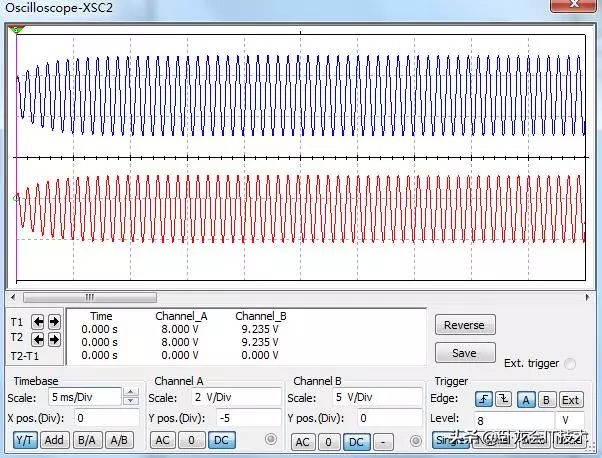The width and height of the screenshot is (602, 458).
Task: Select falling edge trigger icon
Action: click(503, 400)
